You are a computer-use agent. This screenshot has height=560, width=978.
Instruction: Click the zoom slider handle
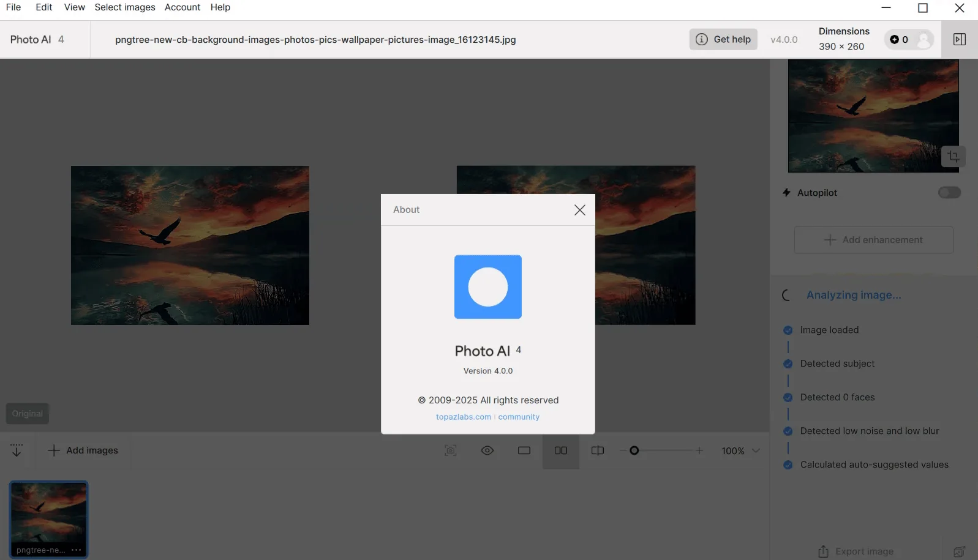pyautogui.click(x=634, y=451)
